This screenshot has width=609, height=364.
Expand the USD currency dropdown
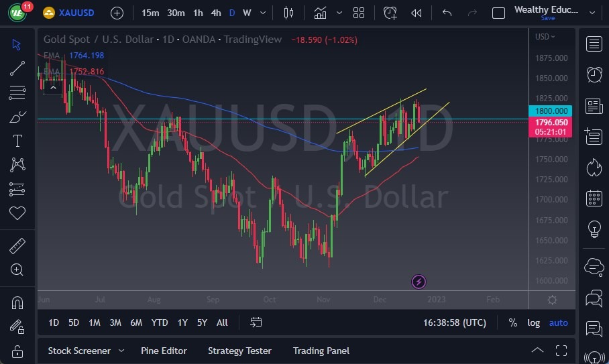pos(545,37)
